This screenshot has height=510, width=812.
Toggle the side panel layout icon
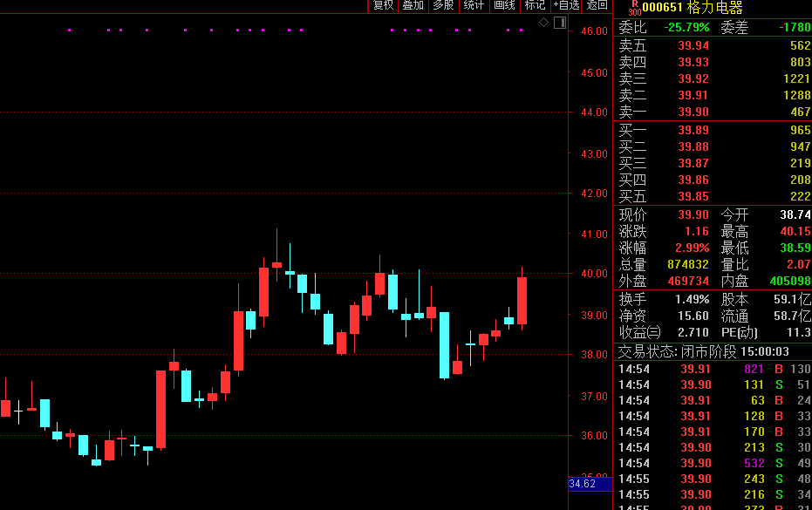pos(560,22)
